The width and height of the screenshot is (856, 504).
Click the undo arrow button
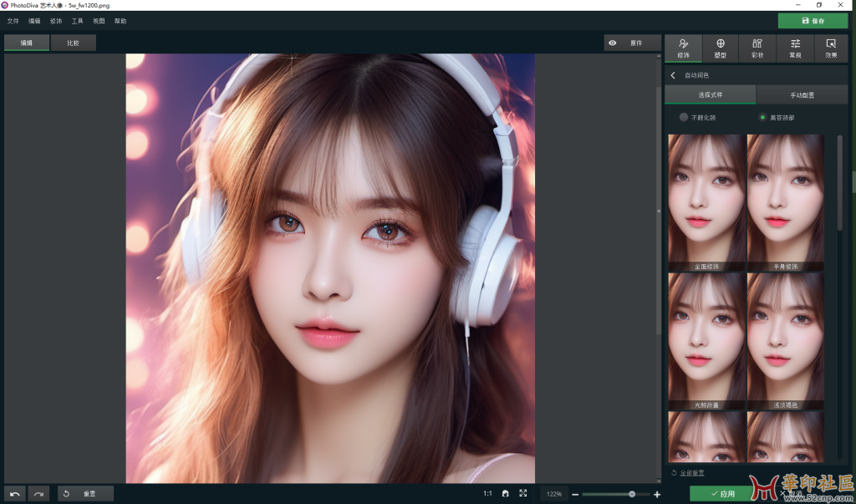[15, 494]
